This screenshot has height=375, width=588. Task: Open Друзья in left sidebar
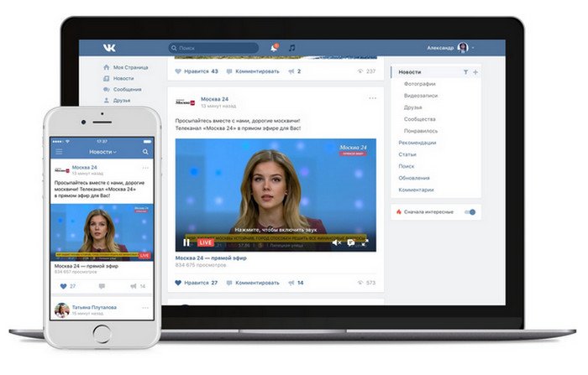pos(122,101)
